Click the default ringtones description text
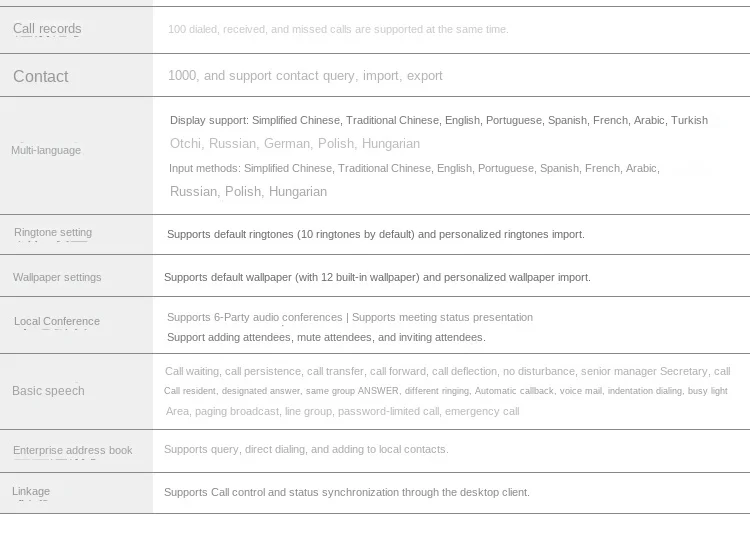Image resolution: width=750 pixels, height=553 pixels. pyautogui.click(x=375, y=234)
